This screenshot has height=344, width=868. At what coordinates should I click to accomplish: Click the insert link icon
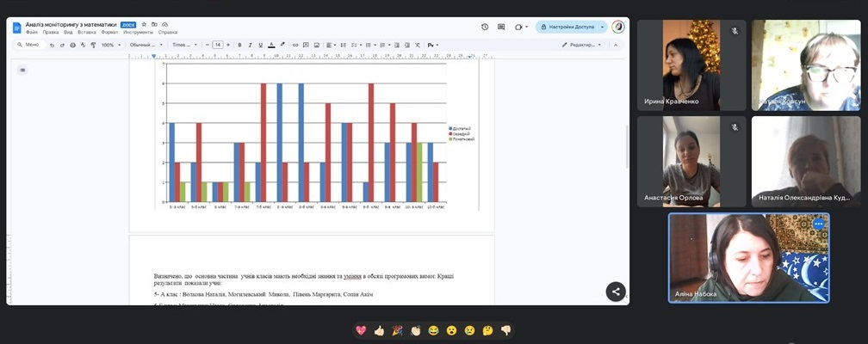297,45
